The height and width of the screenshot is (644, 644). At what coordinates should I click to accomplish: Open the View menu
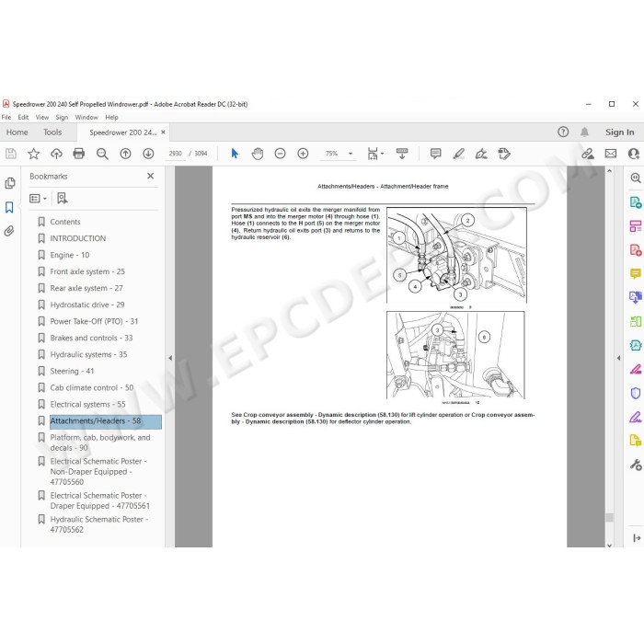click(x=42, y=117)
